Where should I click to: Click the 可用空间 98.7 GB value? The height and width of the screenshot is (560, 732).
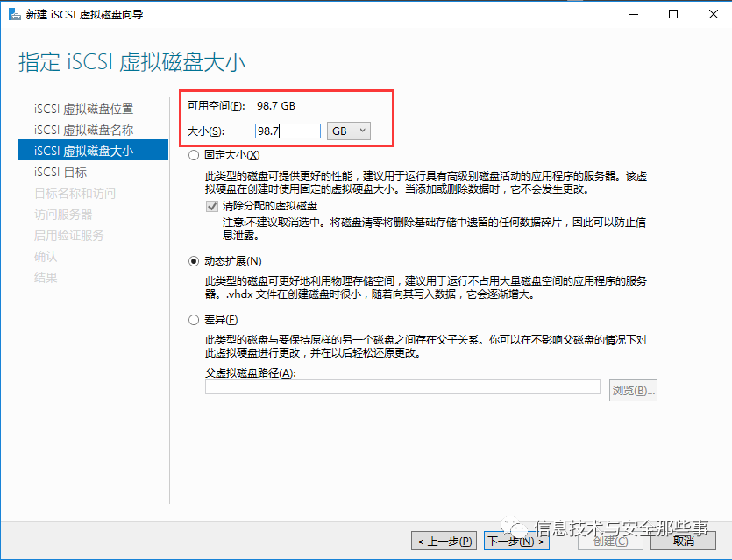276,106
